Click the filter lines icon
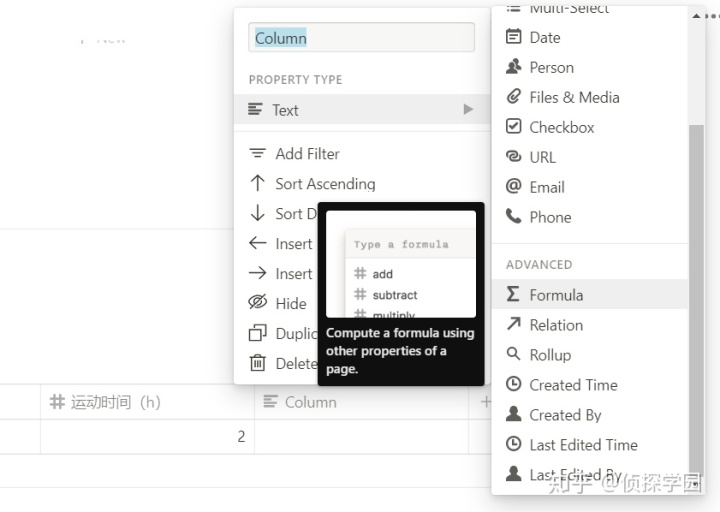720x512 pixels. [257, 153]
